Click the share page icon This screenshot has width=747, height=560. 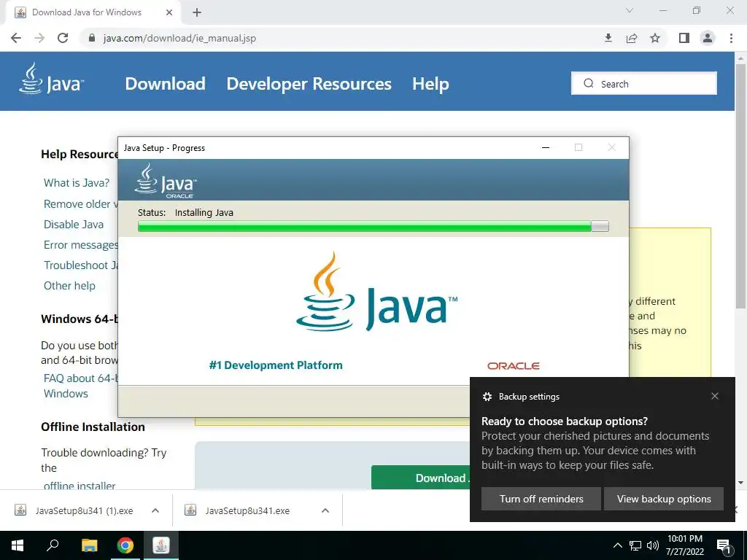pos(632,38)
